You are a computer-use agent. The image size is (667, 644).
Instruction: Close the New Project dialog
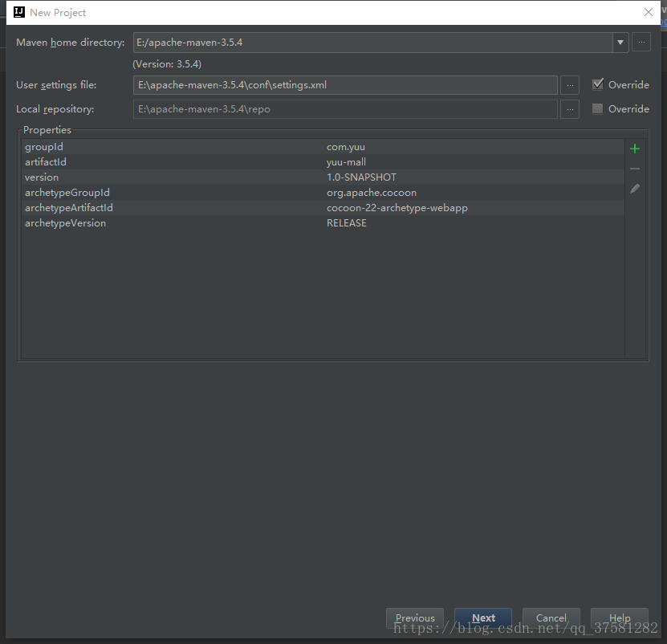coord(648,12)
